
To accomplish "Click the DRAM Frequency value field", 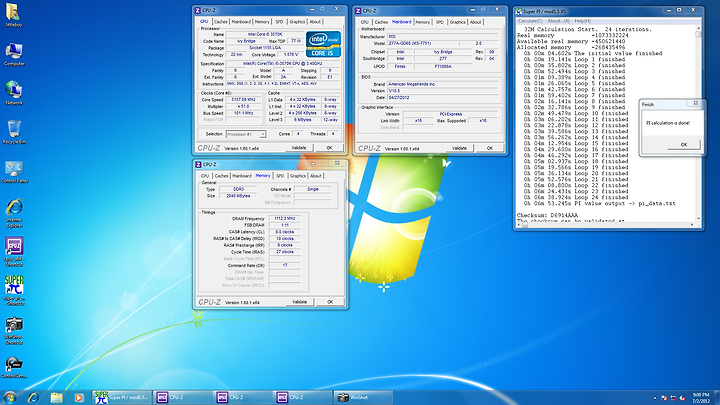I will (x=285, y=219).
